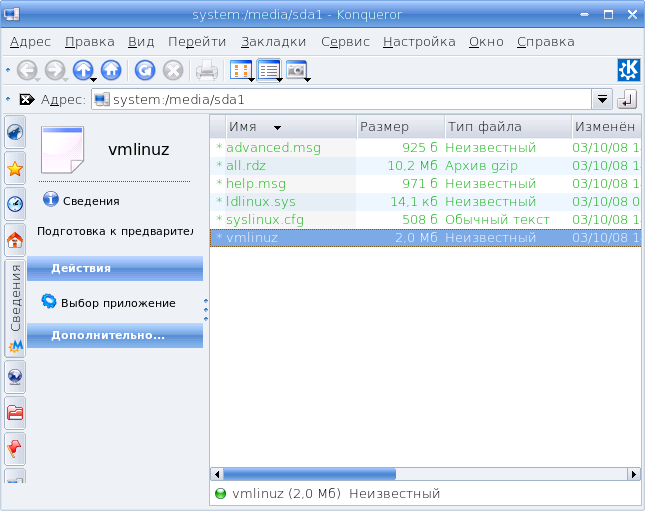Open the Перейти menu
This screenshot has width=645, height=511.
[x=197, y=42]
